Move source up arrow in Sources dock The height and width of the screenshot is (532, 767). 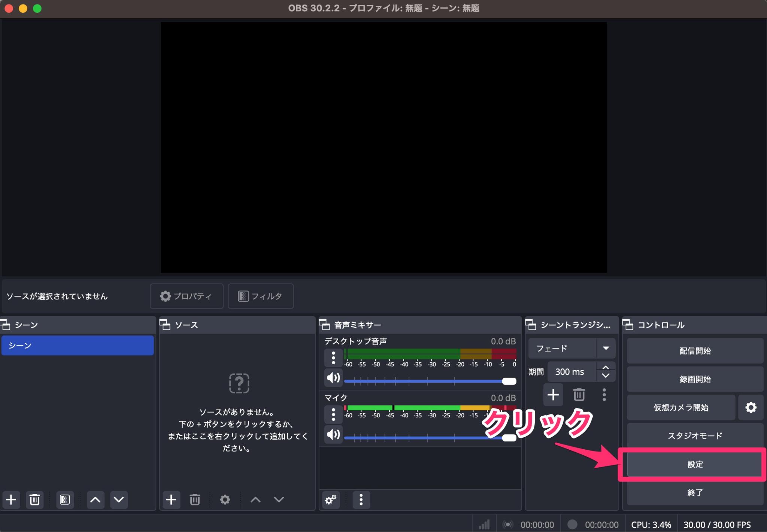point(255,499)
